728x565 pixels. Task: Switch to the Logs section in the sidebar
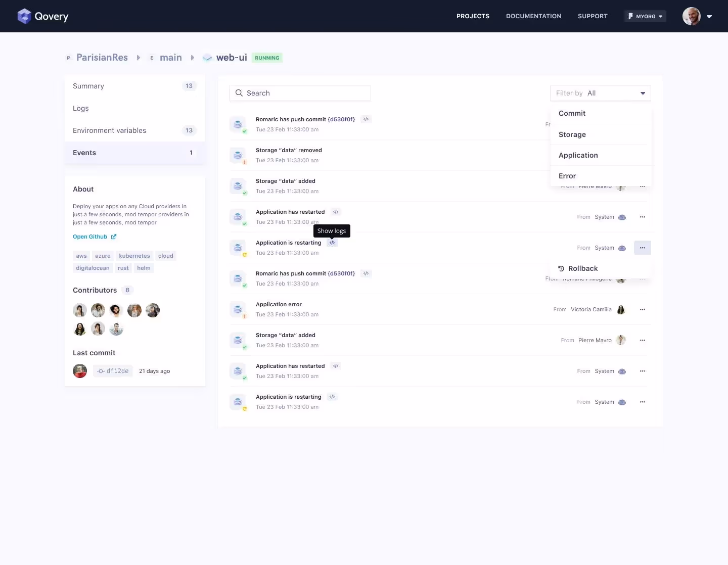point(81,108)
